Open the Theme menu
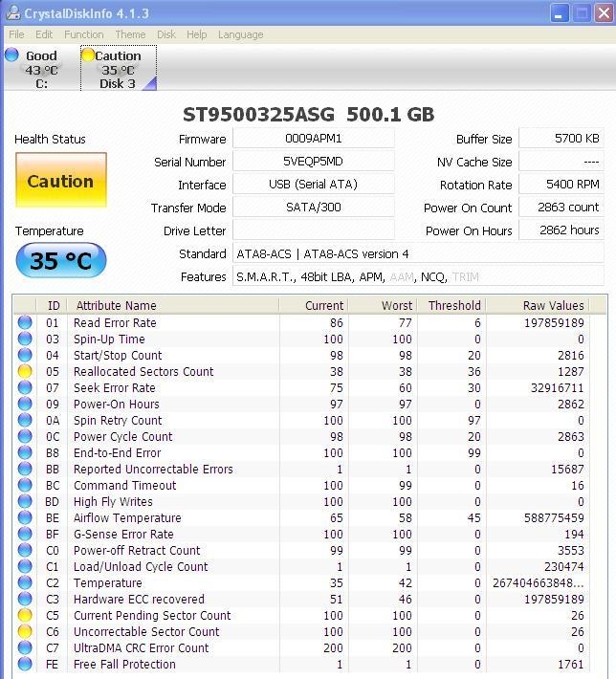The height and width of the screenshot is (679, 616). tap(130, 34)
